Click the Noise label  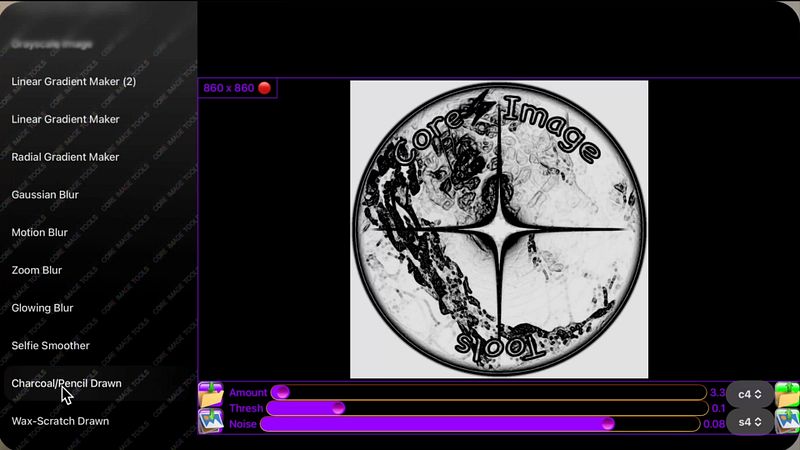pos(243,424)
